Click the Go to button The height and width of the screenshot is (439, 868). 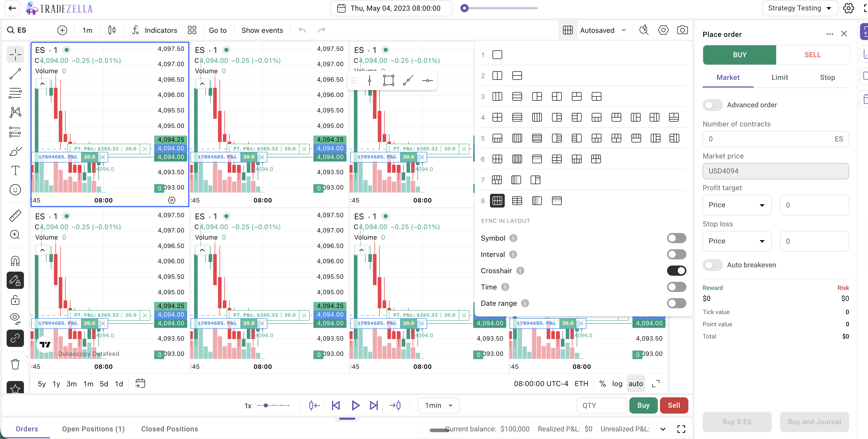click(x=218, y=30)
